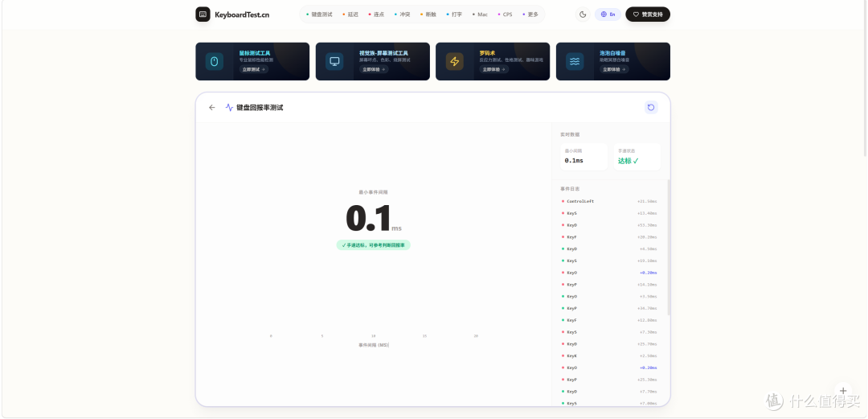
Task: Select the log row with +14.10ms
Action: (x=609, y=285)
